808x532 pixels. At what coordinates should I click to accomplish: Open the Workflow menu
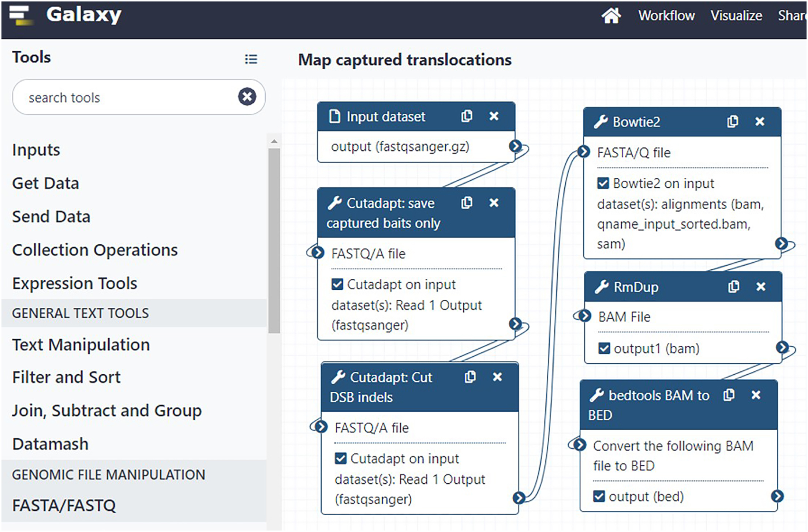pos(666,16)
